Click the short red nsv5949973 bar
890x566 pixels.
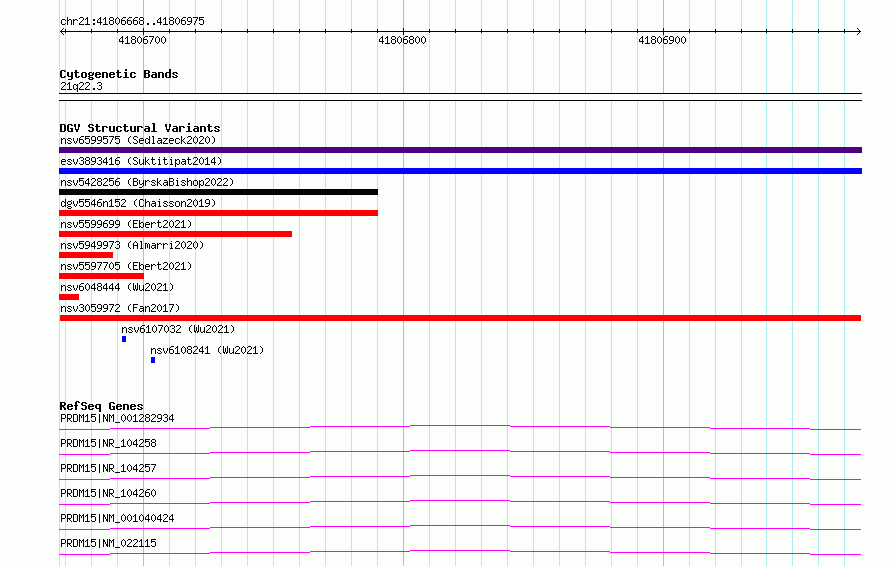tap(86, 255)
